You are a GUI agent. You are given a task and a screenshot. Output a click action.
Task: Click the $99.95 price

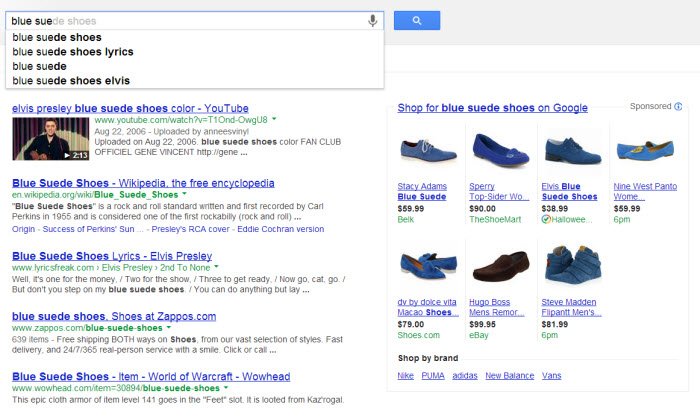point(482,324)
